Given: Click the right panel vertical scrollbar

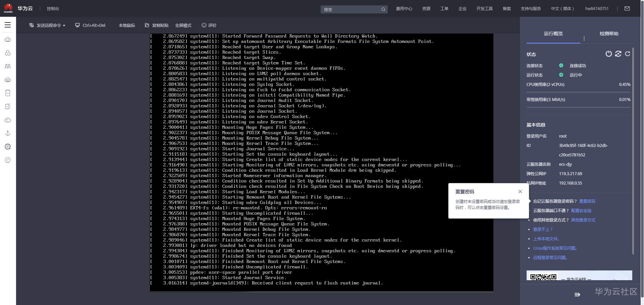Looking at the screenshot, I should pyautogui.click(x=633, y=151).
